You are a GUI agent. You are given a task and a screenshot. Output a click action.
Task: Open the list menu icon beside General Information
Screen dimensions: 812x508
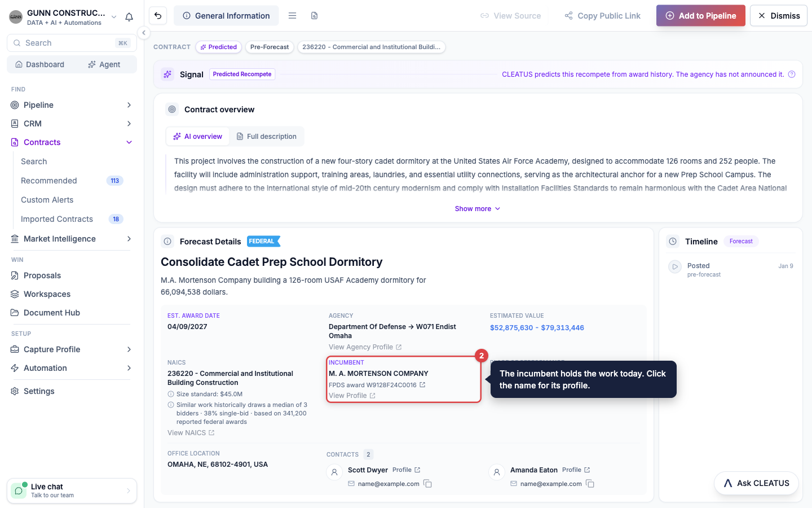click(x=292, y=16)
